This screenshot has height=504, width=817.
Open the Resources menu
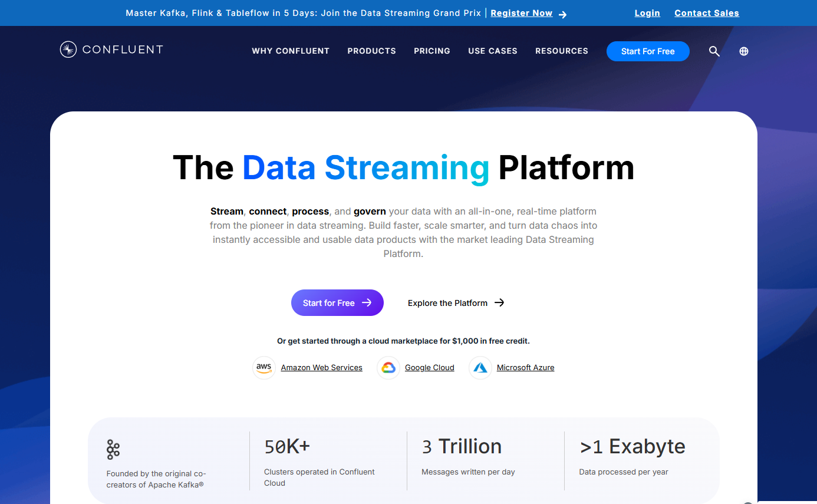click(562, 51)
